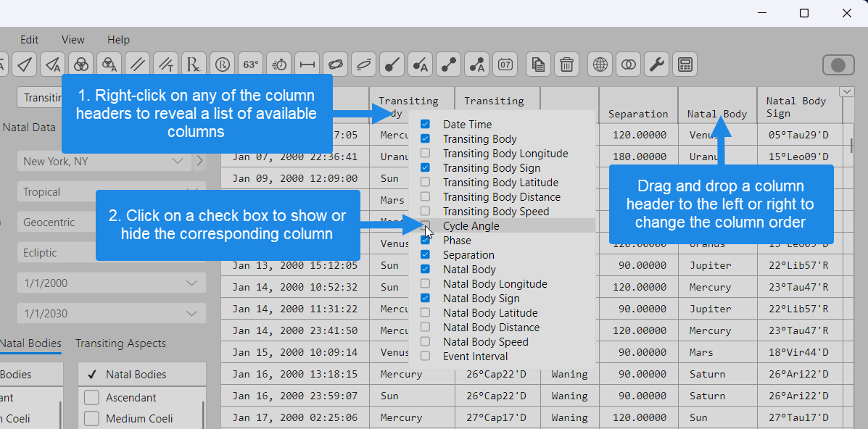Screen dimensions: 868x429
Task: Click the two connected nodes icon
Action: (x=448, y=64)
